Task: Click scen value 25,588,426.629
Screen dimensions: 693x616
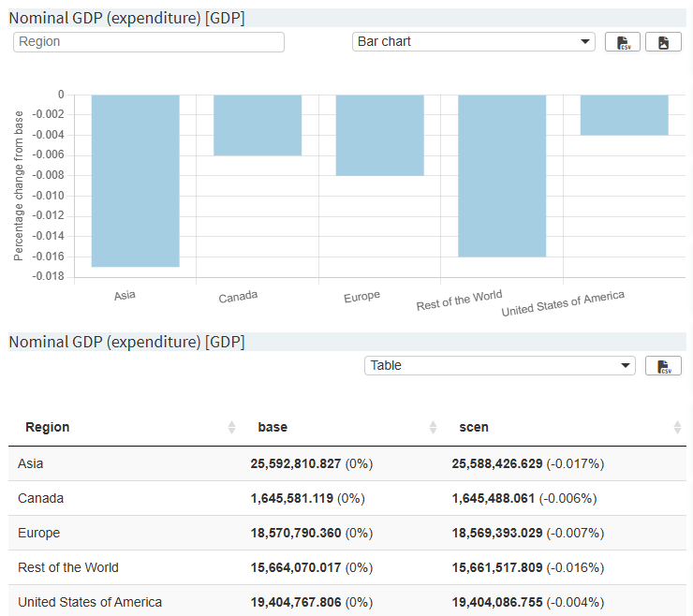Action: coord(496,463)
